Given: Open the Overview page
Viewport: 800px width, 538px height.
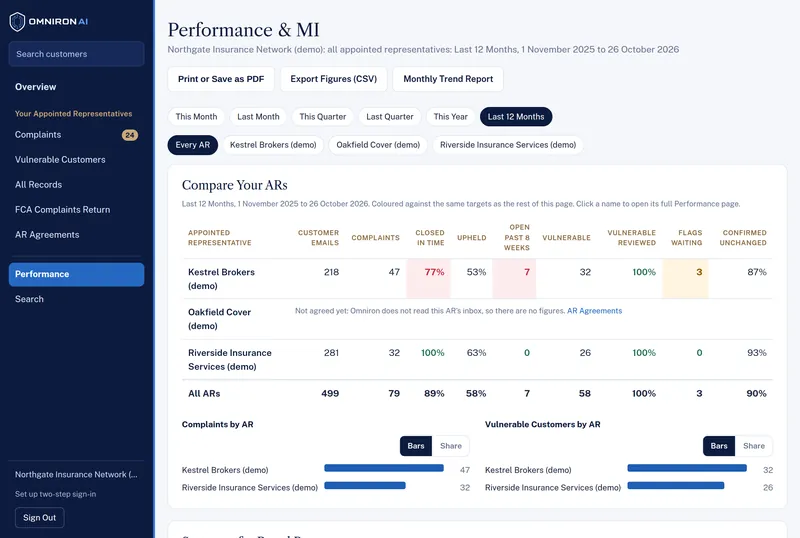Looking at the screenshot, I should click(x=35, y=87).
